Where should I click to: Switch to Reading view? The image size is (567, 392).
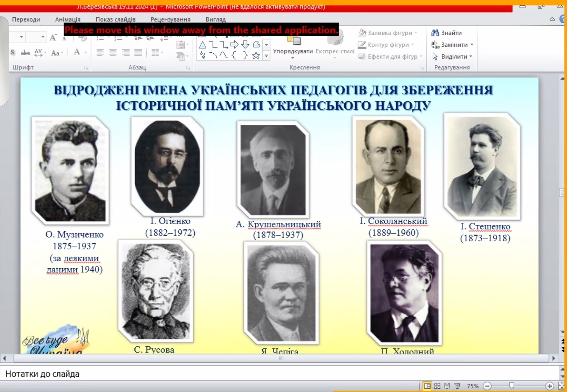(x=447, y=386)
